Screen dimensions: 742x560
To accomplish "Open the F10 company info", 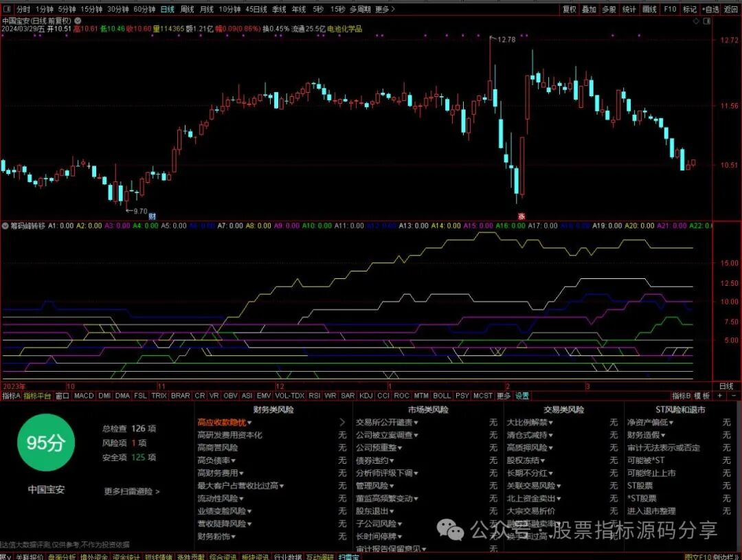I will [670, 9].
